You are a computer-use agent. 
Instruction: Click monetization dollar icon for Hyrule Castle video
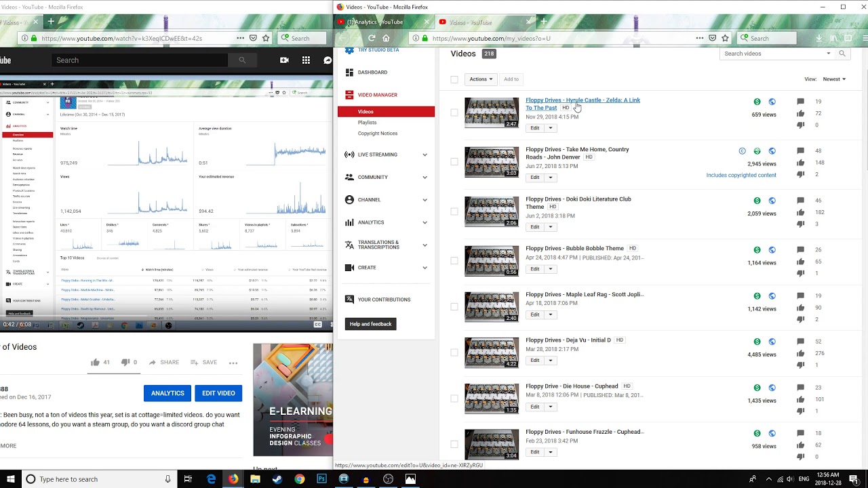pos(757,102)
